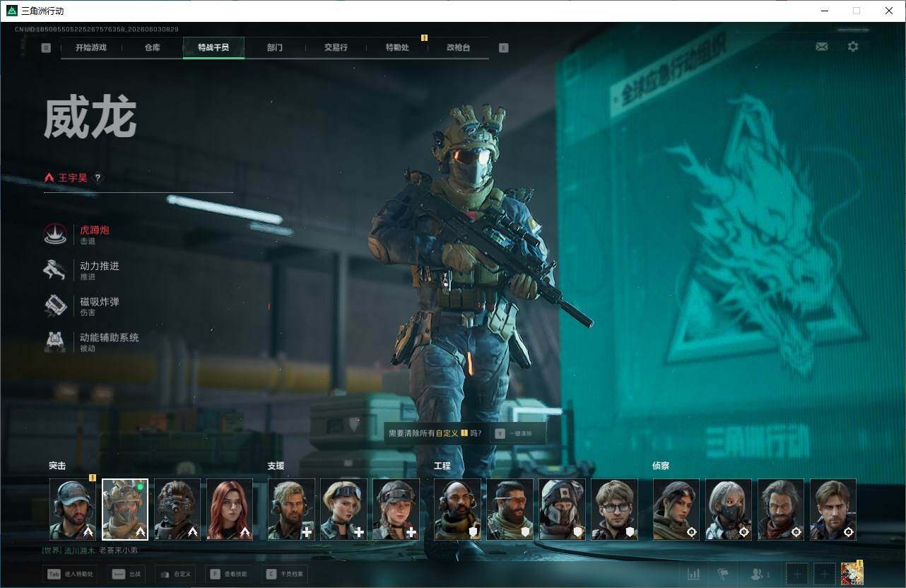The image size is (906, 588).
Task: Add teammate in empty slot beside avatar
Action: [824, 574]
